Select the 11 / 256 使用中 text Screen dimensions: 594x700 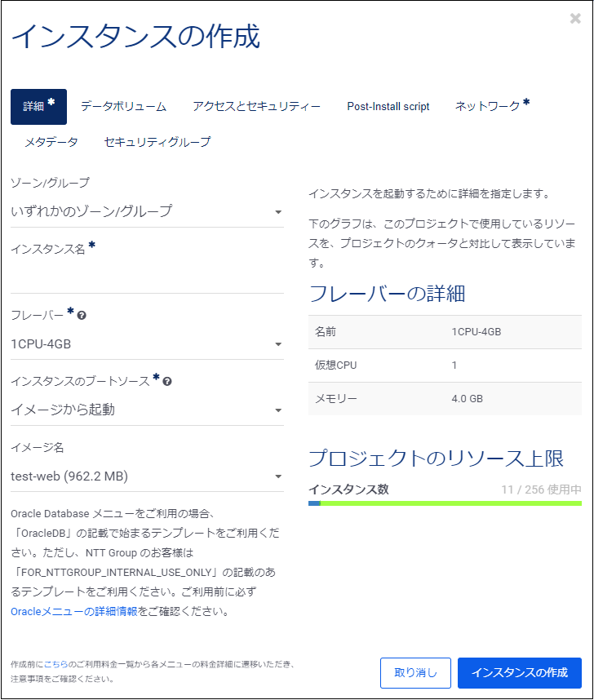(541, 490)
